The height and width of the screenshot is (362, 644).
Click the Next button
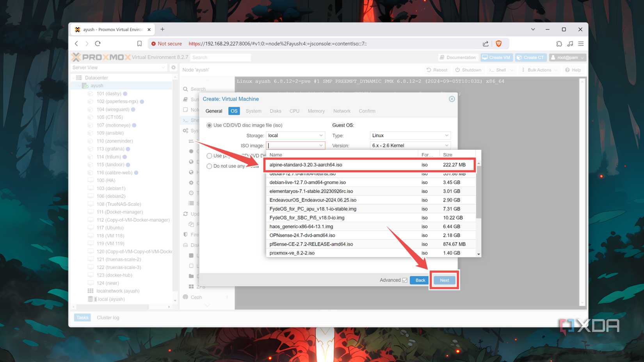coord(444,280)
